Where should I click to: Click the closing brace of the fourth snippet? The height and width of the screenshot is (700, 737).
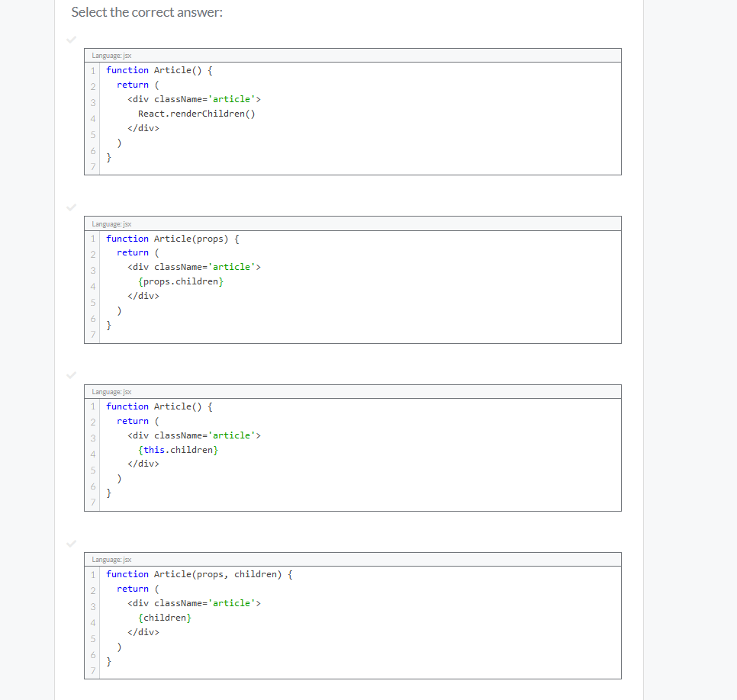(108, 662)
